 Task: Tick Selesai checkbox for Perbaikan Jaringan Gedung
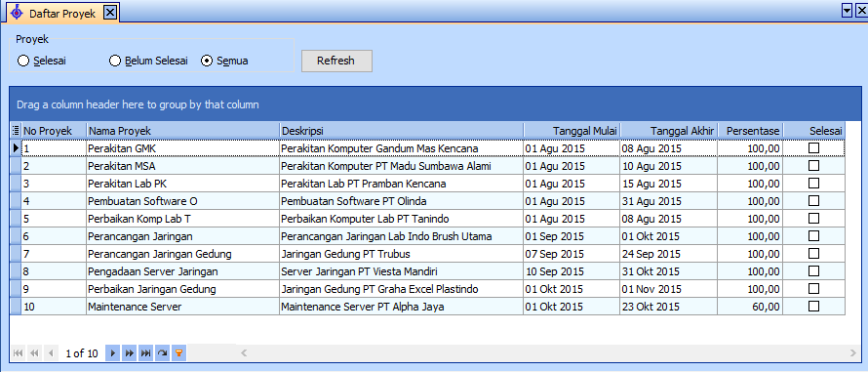click(813, 289)
